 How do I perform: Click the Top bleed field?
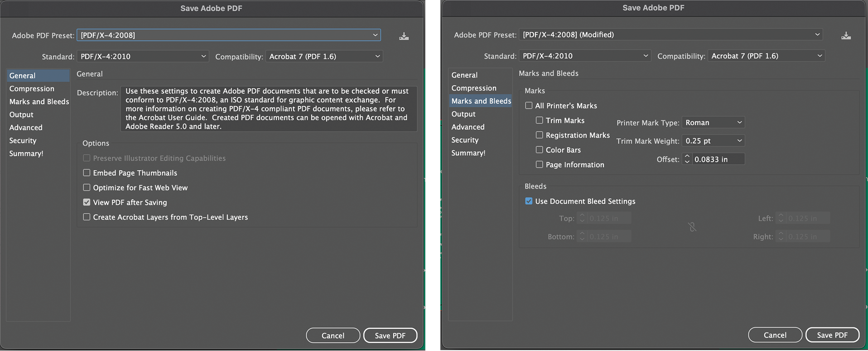pyautogui.click(x=609, y=218)
